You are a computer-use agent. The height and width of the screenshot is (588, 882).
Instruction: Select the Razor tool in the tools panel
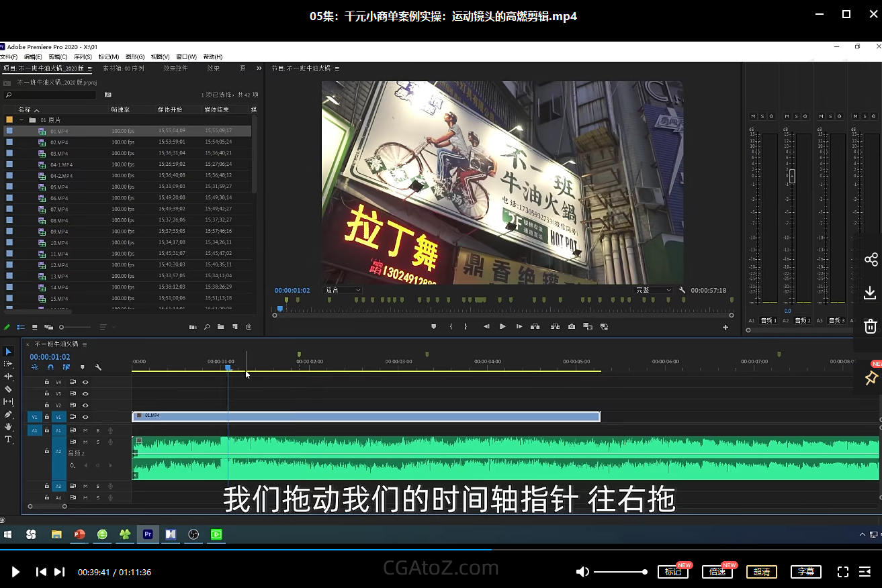[8, 389]
